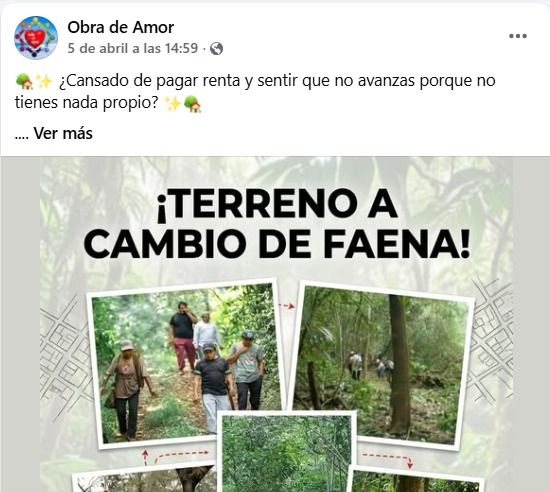Click the sparkles emoji before ¿Cansado
The width and height of the screenshot is (550, 492).
point(44,81)
